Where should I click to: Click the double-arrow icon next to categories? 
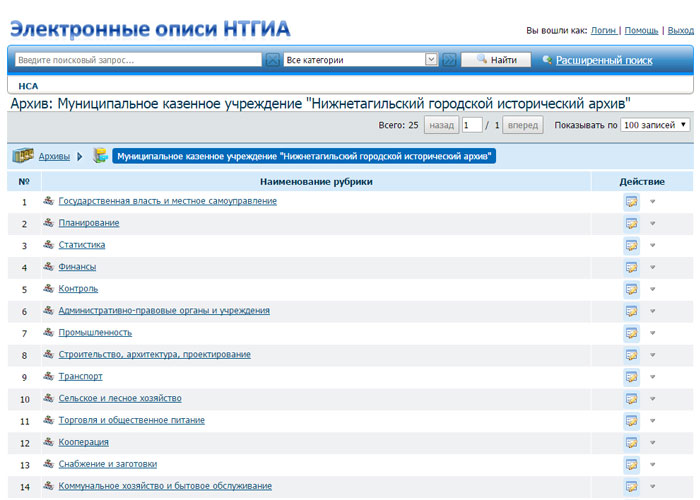449,59
